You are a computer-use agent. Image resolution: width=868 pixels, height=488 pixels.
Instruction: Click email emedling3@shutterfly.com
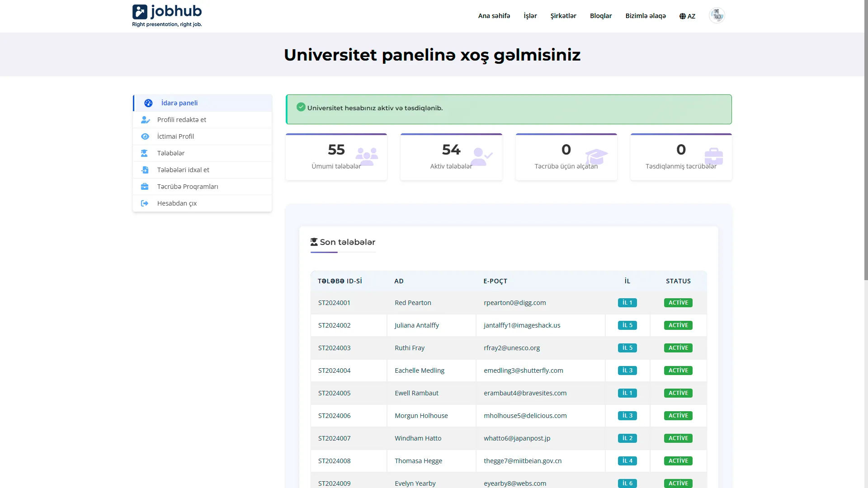coord(523,371)
